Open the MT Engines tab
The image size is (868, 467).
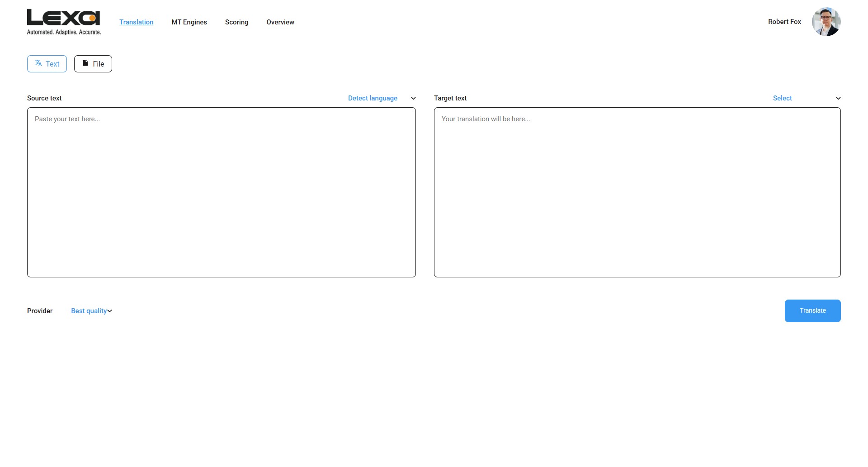(189, 22)
